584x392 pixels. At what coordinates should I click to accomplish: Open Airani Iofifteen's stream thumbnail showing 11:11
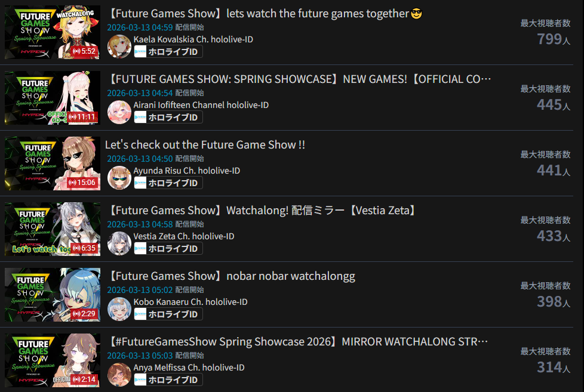[x=53, y=98]
